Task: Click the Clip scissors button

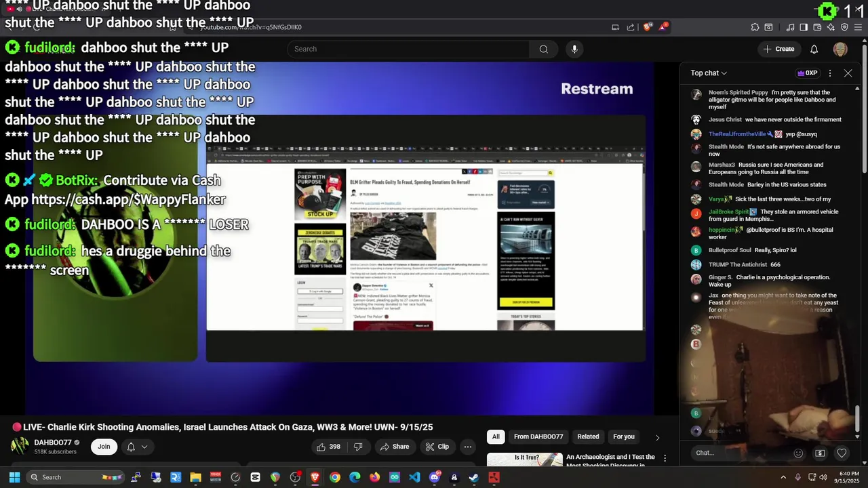Action: 437,447
